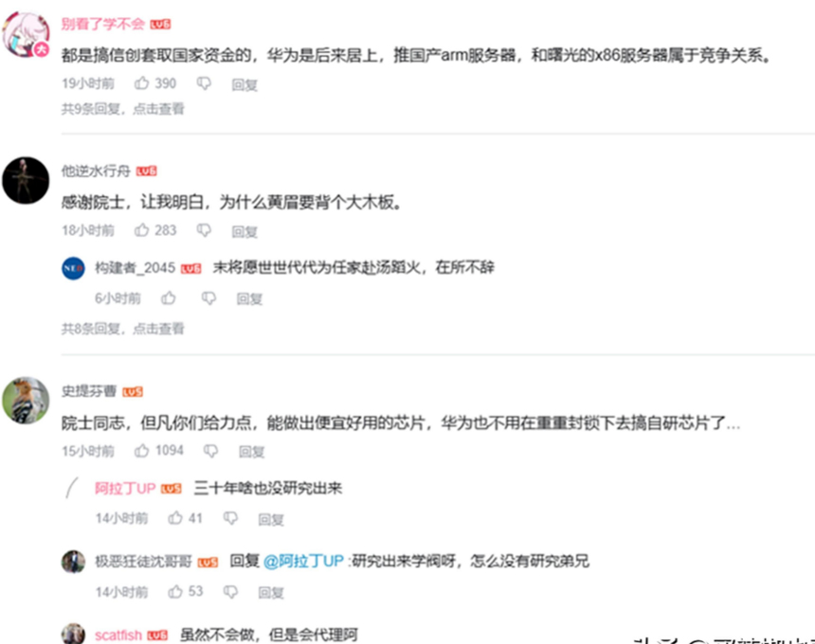Image resolution: width=815 pixels, height=644 pixels.
Task: Expand the 共9条回复 replies
Action: (x=123, y=109)
